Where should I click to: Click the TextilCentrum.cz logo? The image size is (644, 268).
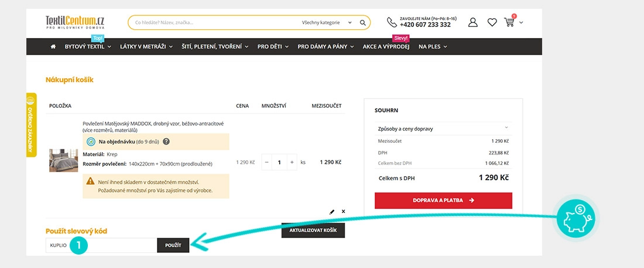(75, 22)
